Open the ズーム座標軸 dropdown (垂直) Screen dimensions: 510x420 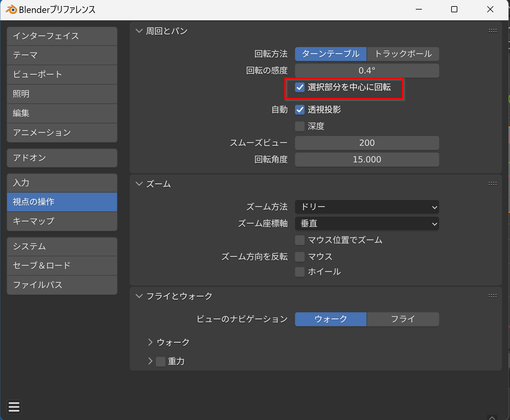(x=367, y=224)
